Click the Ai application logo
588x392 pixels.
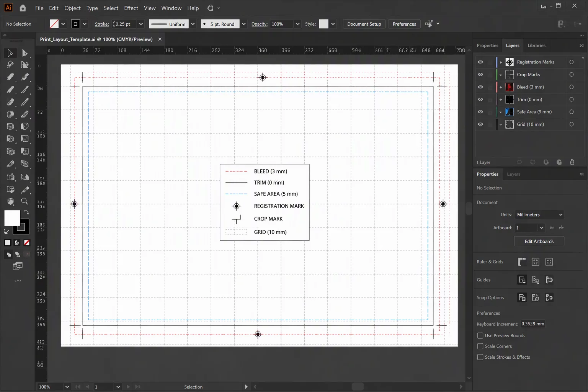tap(8, 8)
